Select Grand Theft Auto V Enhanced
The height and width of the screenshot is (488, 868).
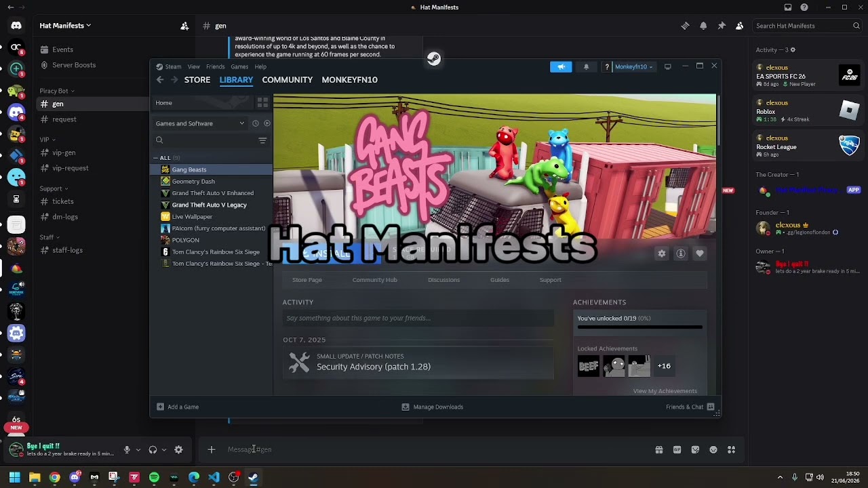pos(212,193)
